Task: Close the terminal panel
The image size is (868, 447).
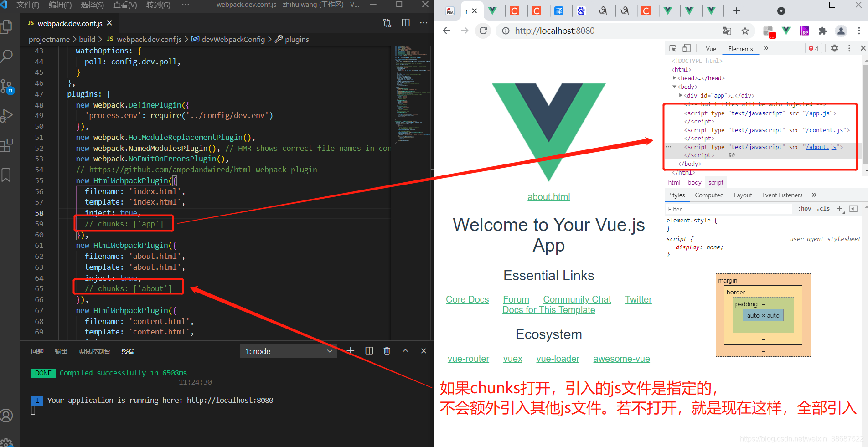Action: [x=424, y=350]
